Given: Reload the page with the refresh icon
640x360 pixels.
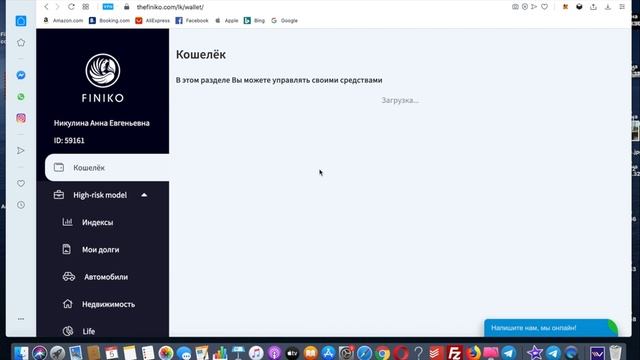Looking at the screenshot, I should (x=71, y=7).
